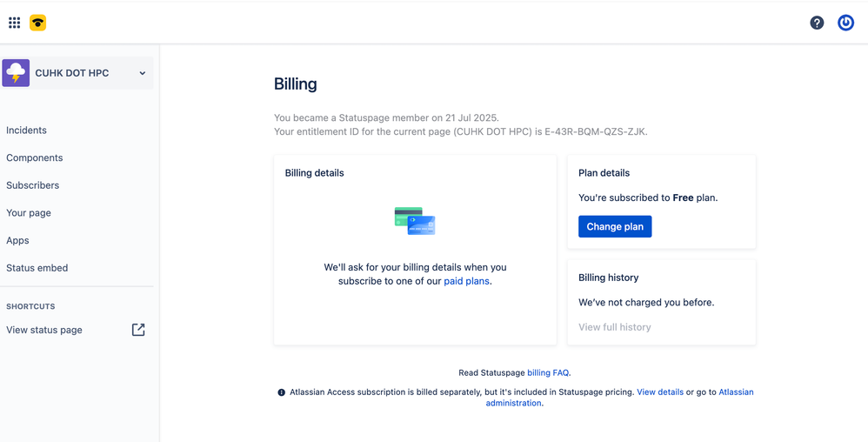Screen dimensions: 868x442
Task: Click the Statuspage member since 21 Jul 2025 line
Action: coord(386,117)
